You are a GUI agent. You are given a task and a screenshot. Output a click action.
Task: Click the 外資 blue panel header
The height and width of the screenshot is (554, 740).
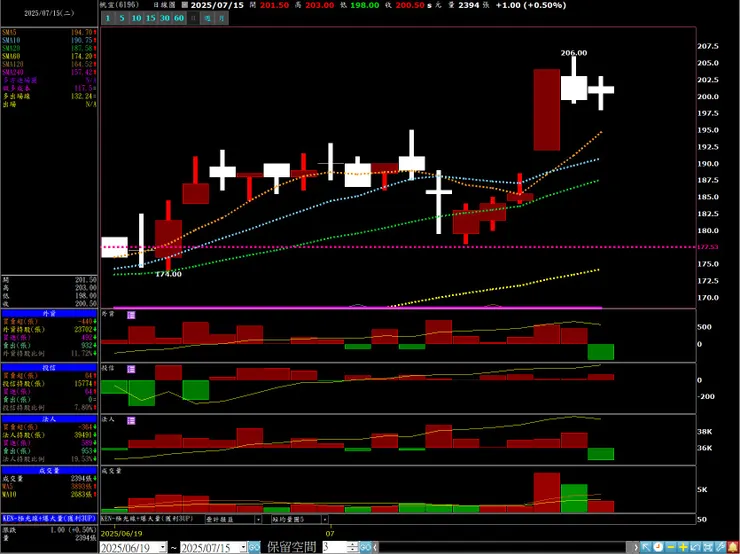(x=49, y=314)
